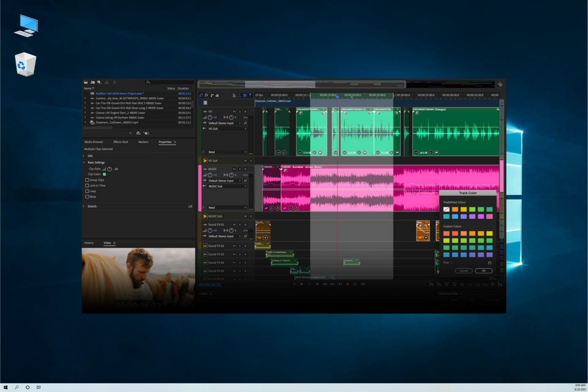Image resolution: width=588 pixels, height=392 pixels.
Task: Switch to the Media Browser tab
Action: (x=94, y=142)
